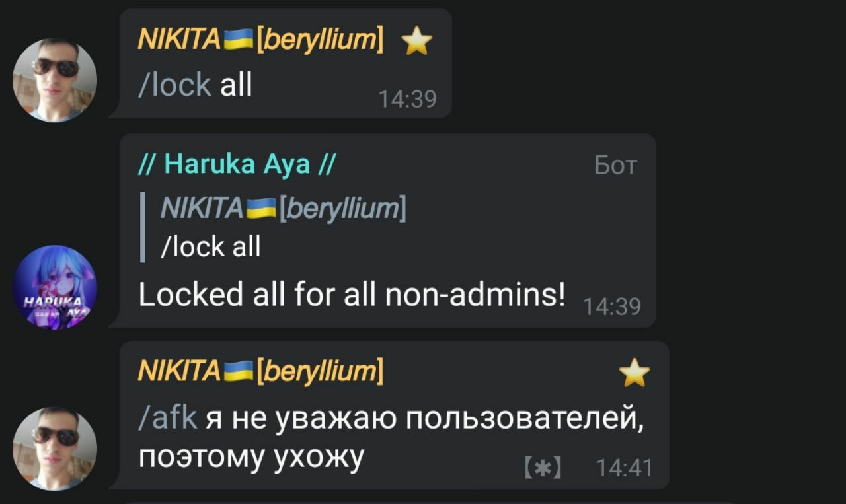Select the 'Locked all for all non-admins!' text
This screenshot has width=846, height=504.
352,295
